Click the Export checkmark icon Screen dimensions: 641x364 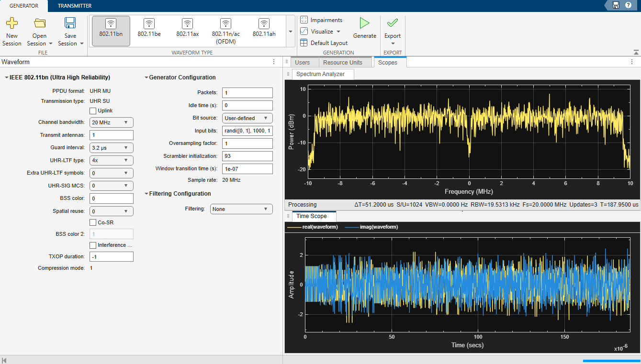[x=393, y=23]
